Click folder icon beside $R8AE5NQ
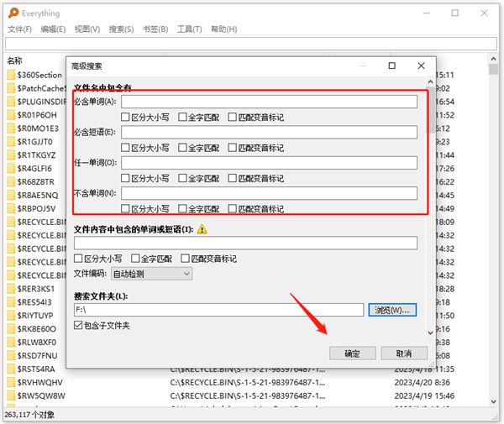 (11, 196)
